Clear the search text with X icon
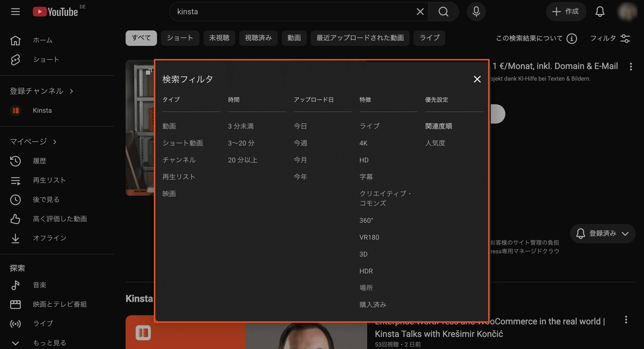 click(420, 12)
